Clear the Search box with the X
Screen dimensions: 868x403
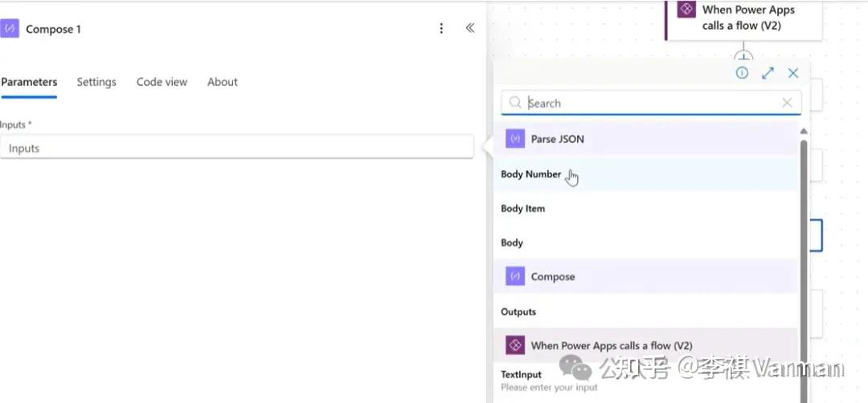click(787, 103)
